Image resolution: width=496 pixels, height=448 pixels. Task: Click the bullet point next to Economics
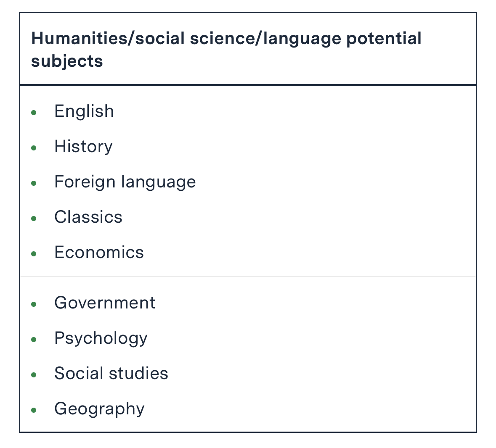tap(34, 254)
